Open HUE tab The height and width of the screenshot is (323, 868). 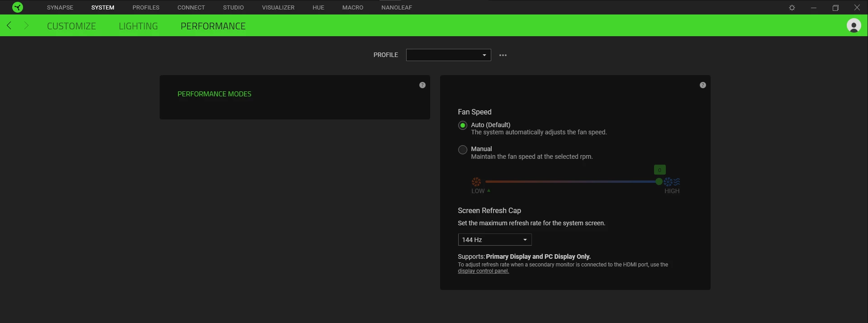(318, 8)
